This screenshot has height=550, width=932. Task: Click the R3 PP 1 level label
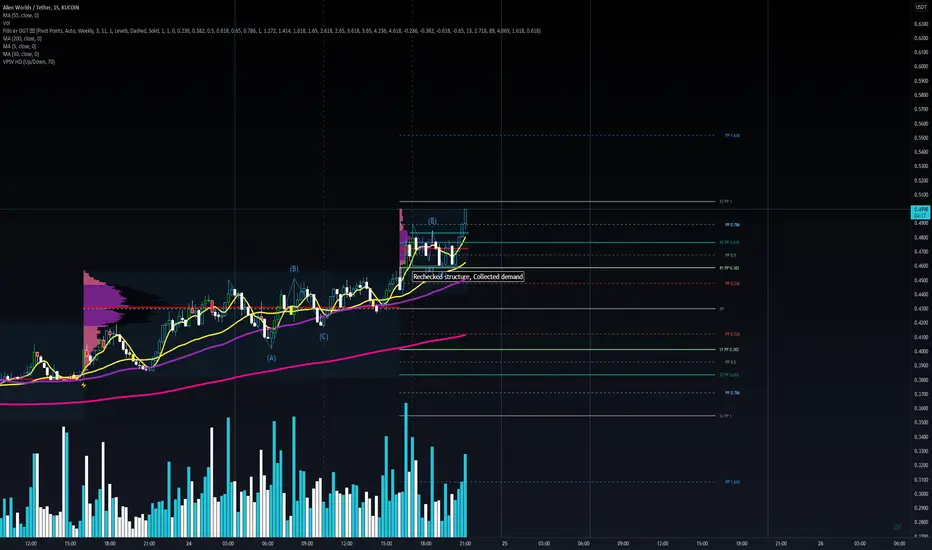(x=726, y=202)
